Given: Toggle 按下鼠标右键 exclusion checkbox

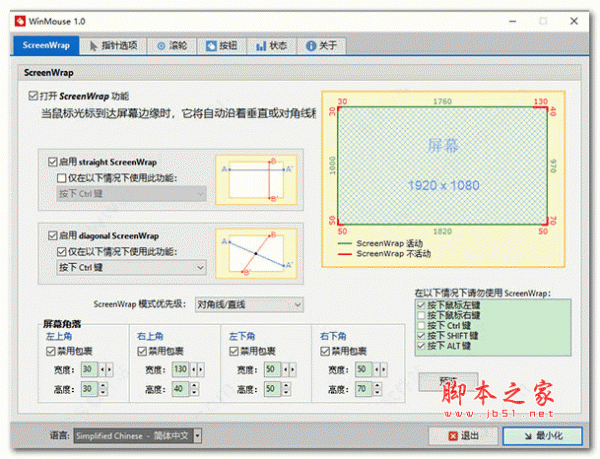Looking at the screenshot, I should [421, 315].
